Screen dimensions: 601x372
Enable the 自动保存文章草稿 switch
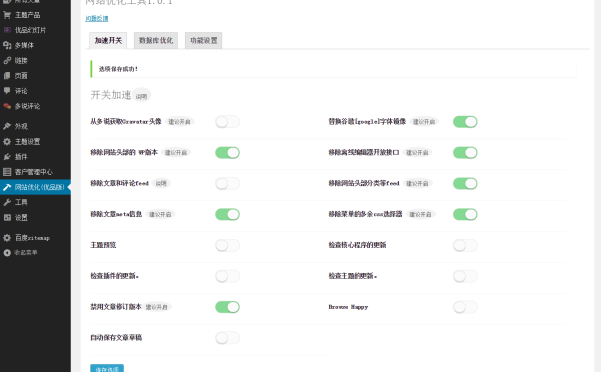tap(227, 338)
